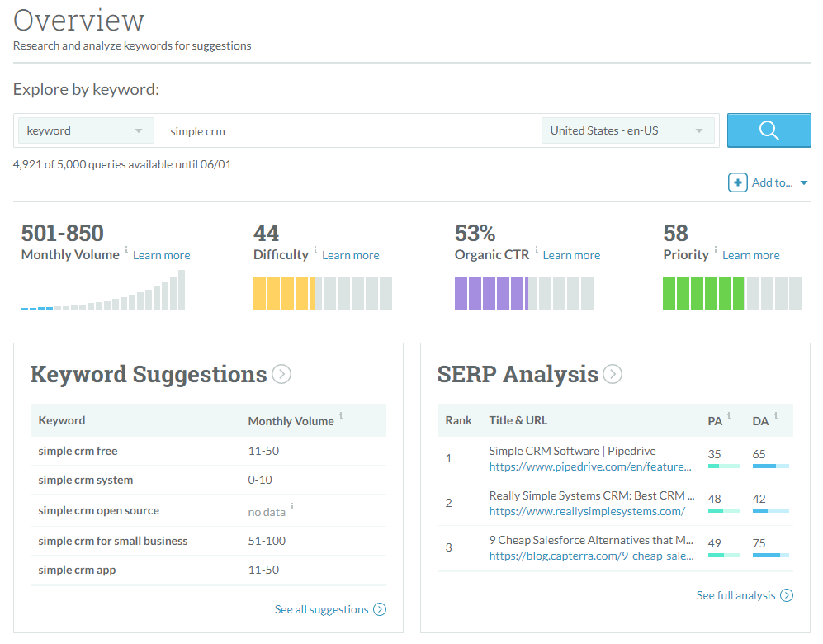Click the Priority info icon
This screenshot has width=823, height=644.
point(714,251)
